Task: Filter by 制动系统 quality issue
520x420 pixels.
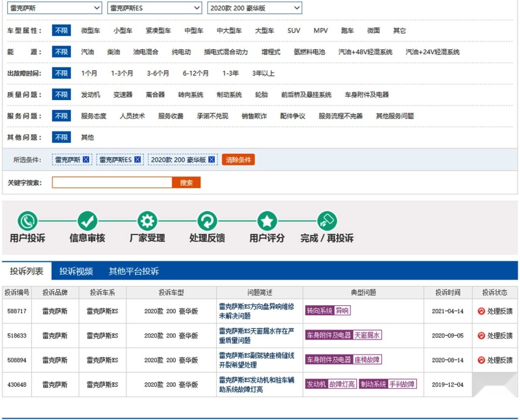Action: point(229,95)
